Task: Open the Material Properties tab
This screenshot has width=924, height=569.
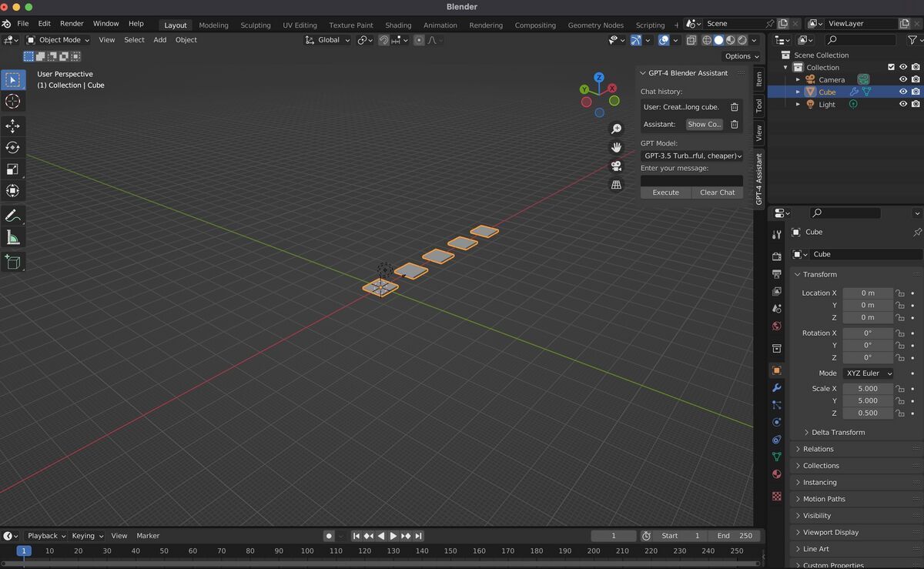Action: pos(776,474)
